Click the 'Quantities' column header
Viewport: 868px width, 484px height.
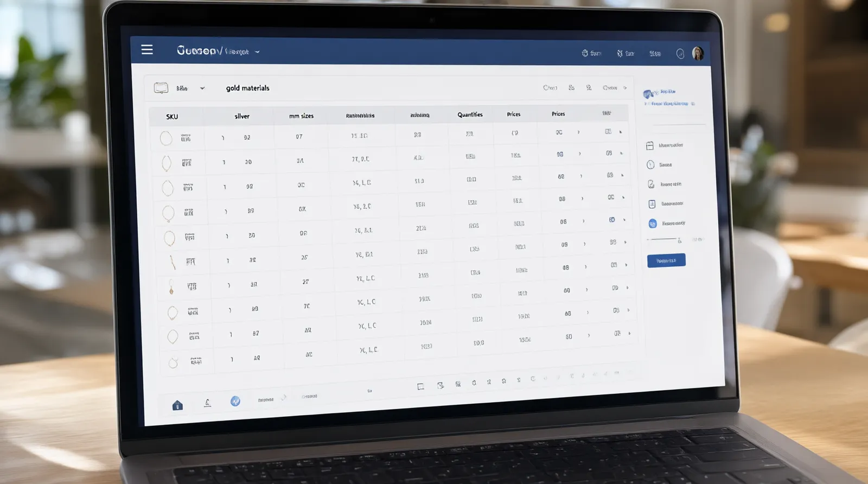[x=470, y=114]
